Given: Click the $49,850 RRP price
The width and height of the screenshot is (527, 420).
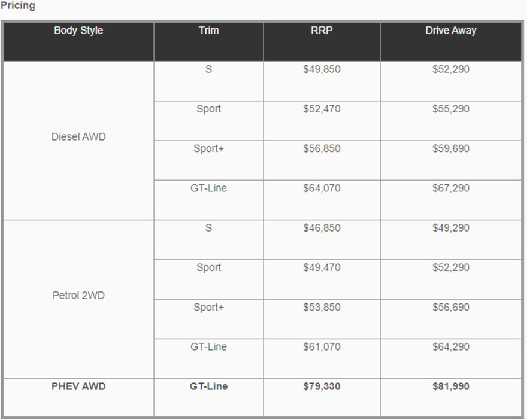Looking at the screenshot, I should click(322, 69).
